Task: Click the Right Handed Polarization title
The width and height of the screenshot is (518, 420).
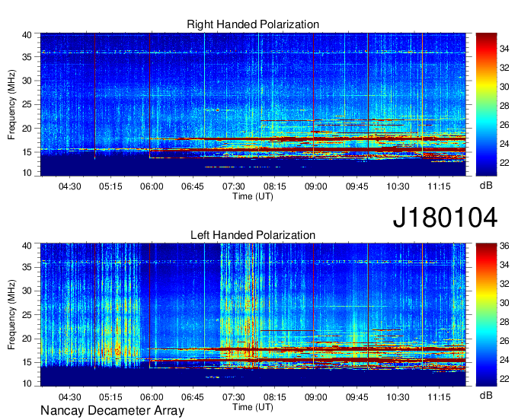Action: coord(253,24)
